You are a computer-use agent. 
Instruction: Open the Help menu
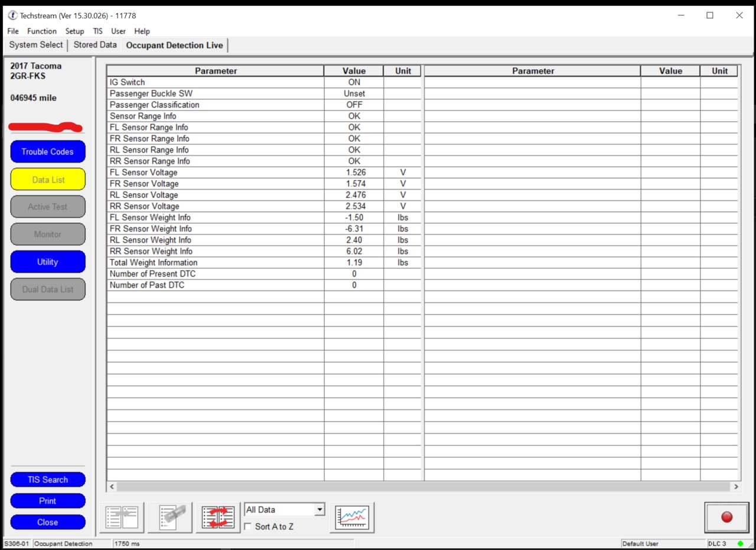click(142, 31)
